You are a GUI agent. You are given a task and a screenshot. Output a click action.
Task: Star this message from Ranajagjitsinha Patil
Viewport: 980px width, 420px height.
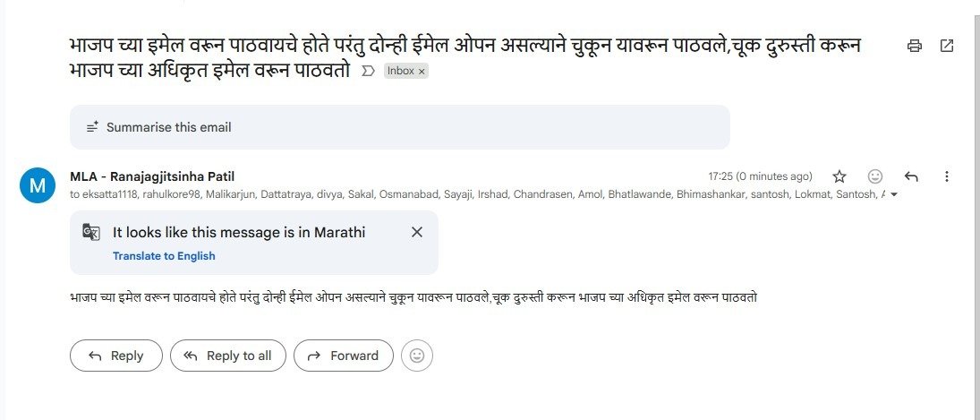coord(839,176)
